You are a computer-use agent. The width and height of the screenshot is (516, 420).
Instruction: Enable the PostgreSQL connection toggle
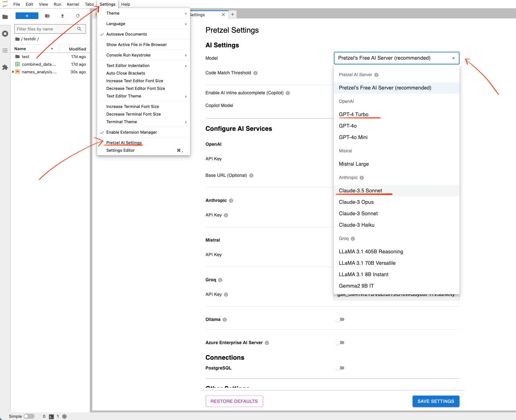pos(340,368)
